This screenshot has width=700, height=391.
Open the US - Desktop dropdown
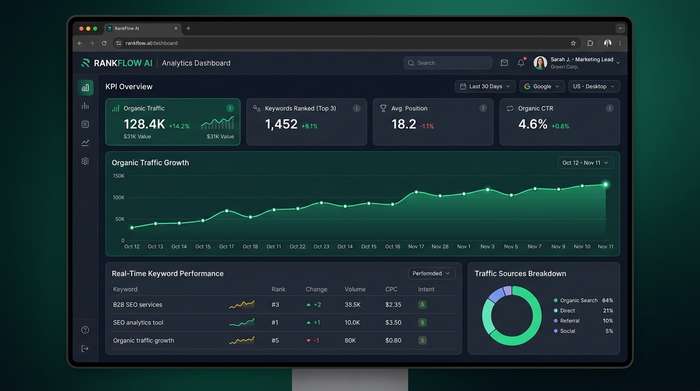coord(594,87)
